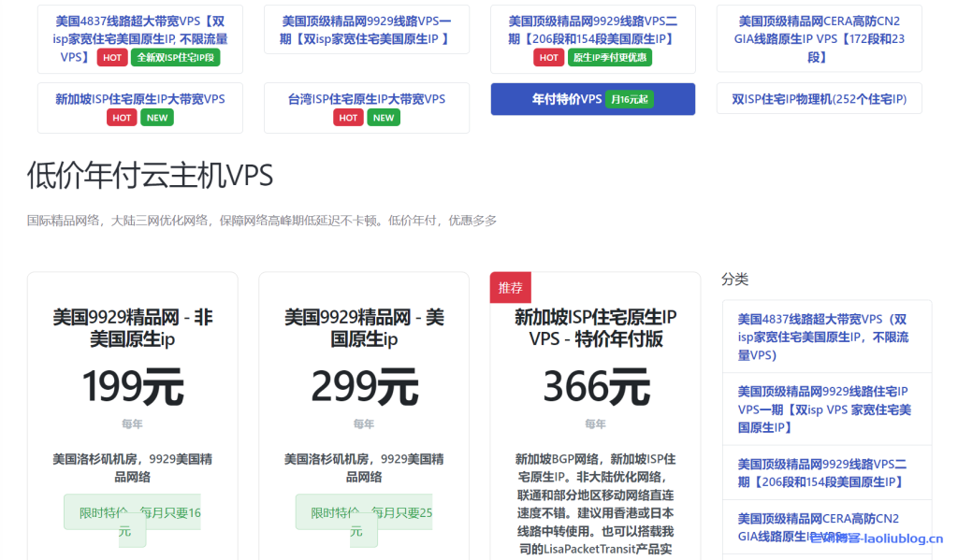
Task: Click the red 推荐 ribbon on Singapore card
Action: tap(510, 288)
